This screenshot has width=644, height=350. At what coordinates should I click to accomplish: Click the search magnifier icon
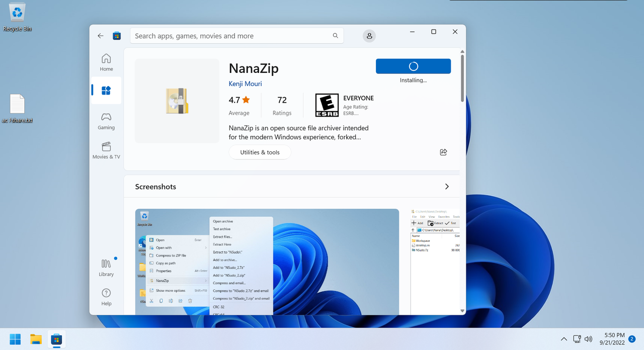[336, 36]
